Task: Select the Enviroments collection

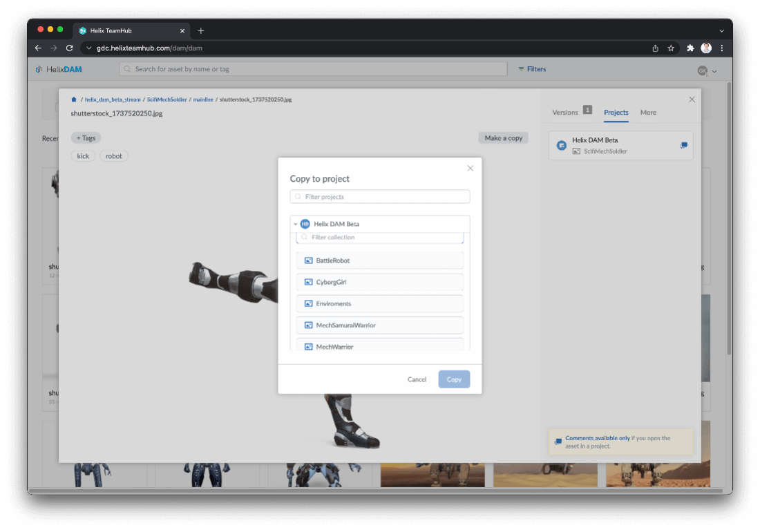Action: pyautogui.click(x=380, y=304)
